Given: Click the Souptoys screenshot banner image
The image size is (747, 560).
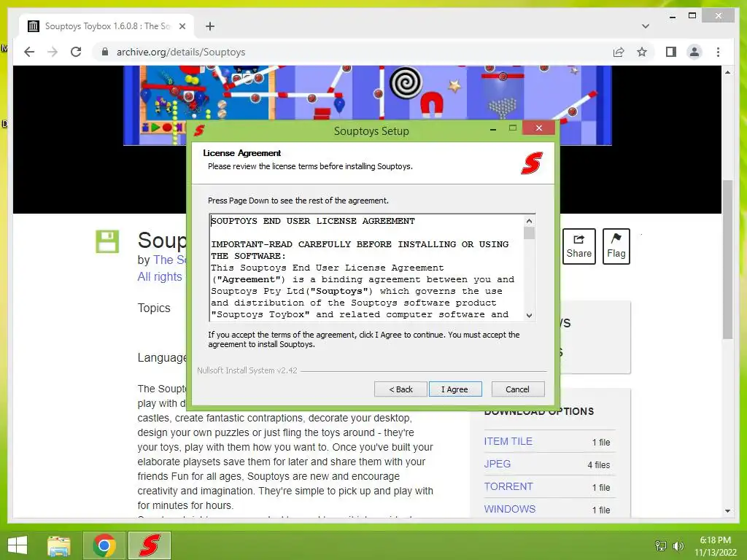Looking at the screenshot, I should click(368, 93).
